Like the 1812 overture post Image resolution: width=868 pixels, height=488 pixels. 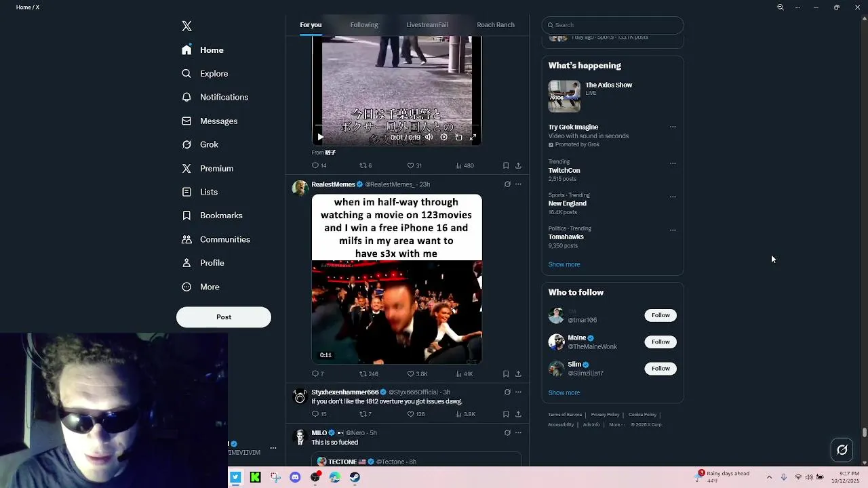(416, 414)
